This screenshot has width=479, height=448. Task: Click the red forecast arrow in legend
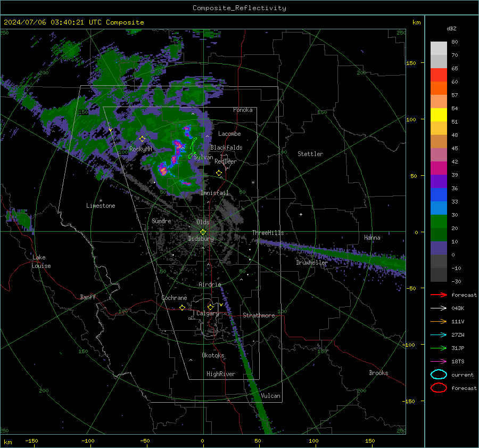click(439, 295)
